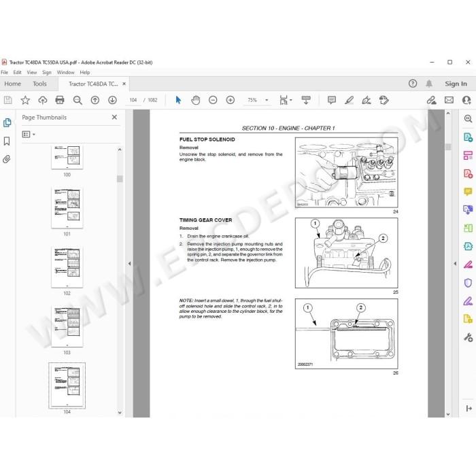This screenshot has height=476, width=476.
Task: Collapse right pane with the small arrow
Action: (455, 264)
